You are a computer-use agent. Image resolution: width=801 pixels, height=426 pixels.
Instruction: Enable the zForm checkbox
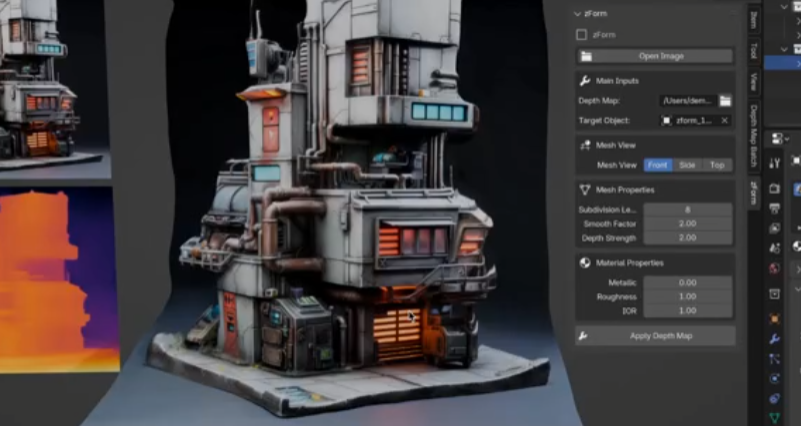582,34
